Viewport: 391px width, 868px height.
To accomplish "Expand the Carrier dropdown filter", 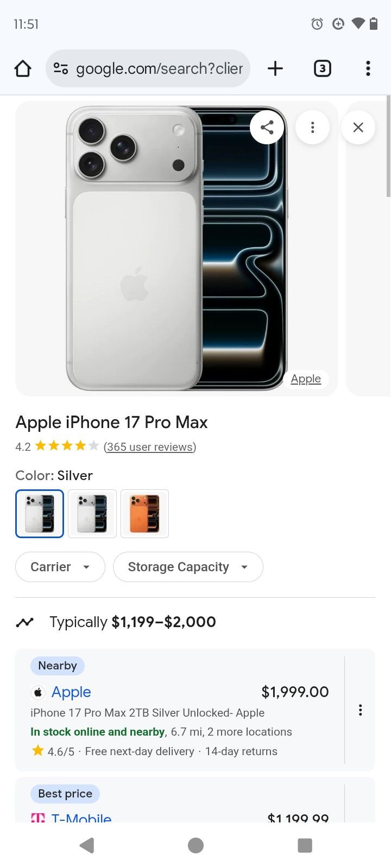I will pos(60,567).
